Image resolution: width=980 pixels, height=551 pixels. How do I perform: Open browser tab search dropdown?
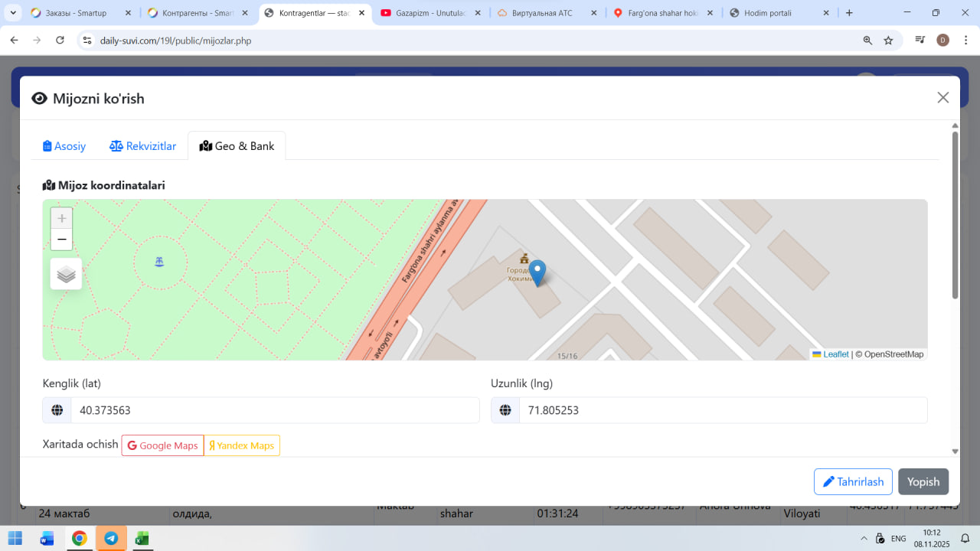pyautogui.click(x=13, y=13)
